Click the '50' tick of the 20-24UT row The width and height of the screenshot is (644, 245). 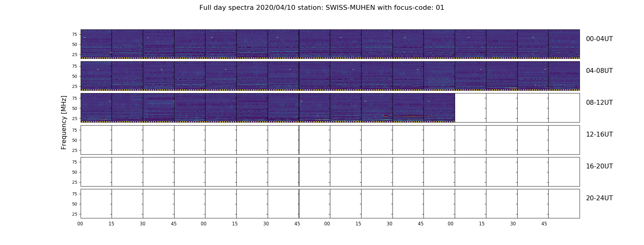(x=75, y=204)
